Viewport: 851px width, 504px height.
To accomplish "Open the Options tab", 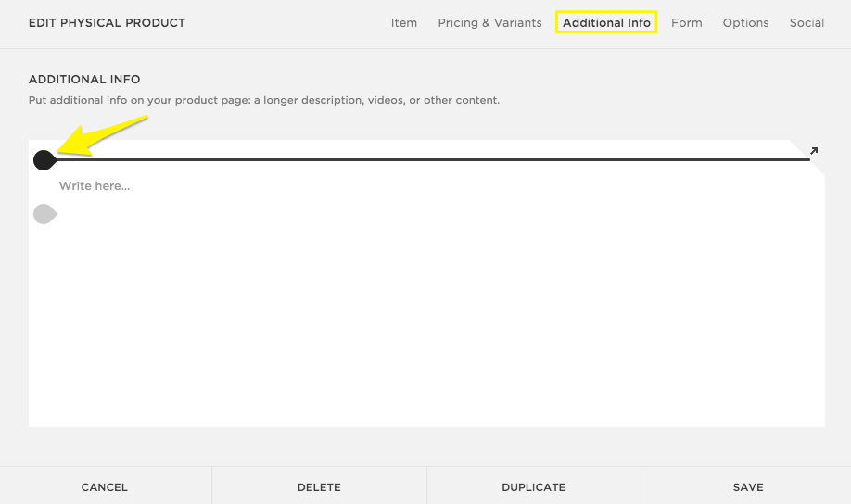I will [745, 23].
